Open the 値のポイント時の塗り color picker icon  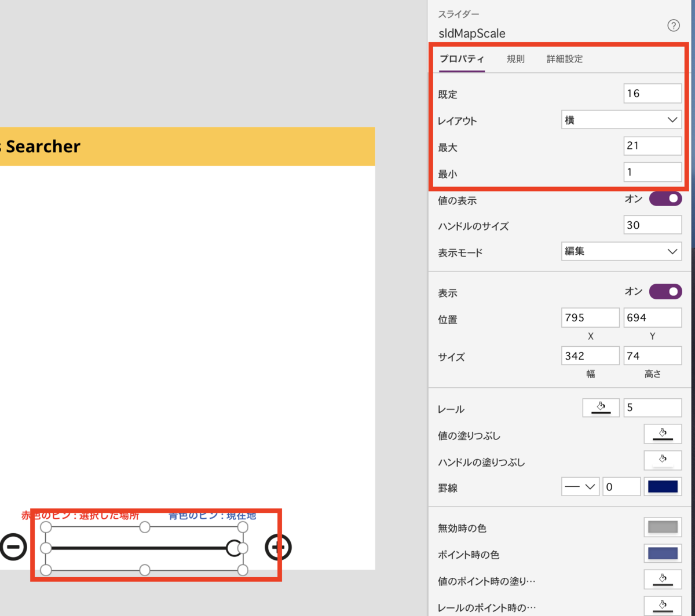(x=663, y=579)
